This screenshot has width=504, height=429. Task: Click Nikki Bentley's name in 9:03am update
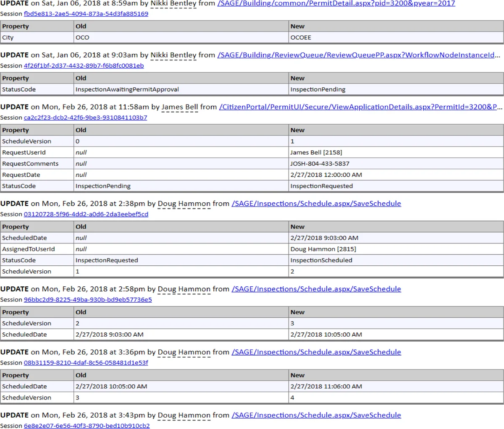tap(173, 55)
